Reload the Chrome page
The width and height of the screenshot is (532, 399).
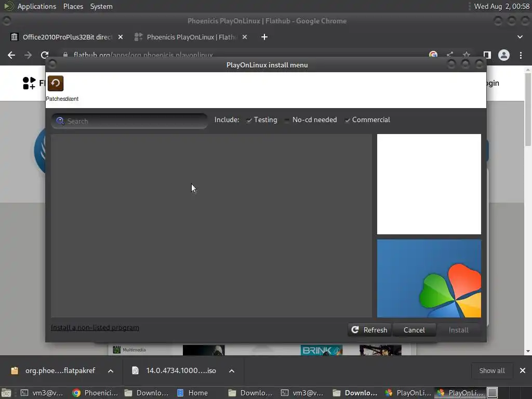[x=45, y=55]
